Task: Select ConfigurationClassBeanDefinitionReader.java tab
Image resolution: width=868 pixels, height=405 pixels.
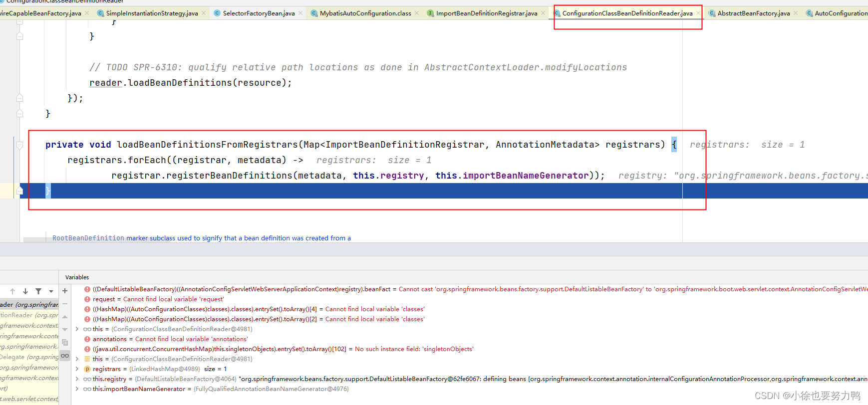Action: point(627,13)
